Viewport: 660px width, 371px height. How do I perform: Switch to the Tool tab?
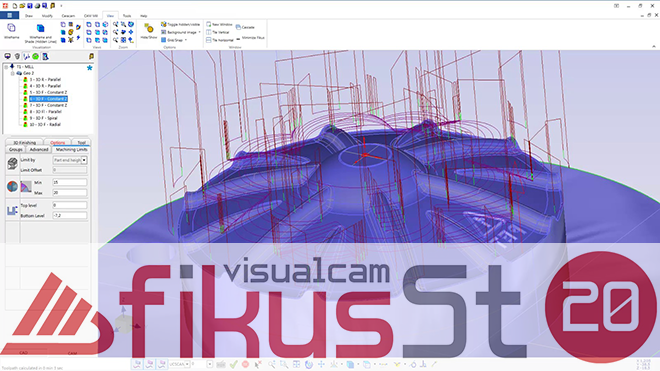[81, 142]
